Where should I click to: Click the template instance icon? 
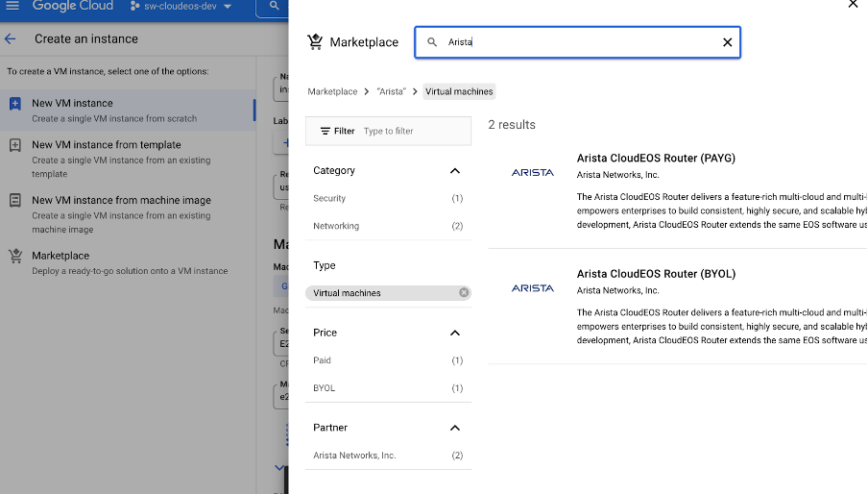click(x=15, y=145)
